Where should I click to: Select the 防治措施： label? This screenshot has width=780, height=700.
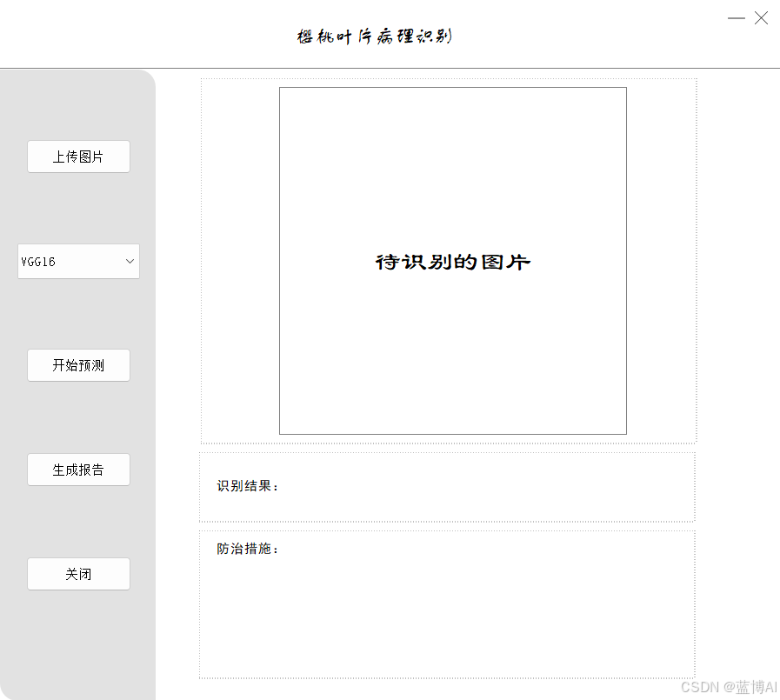[x=247, y=548]
